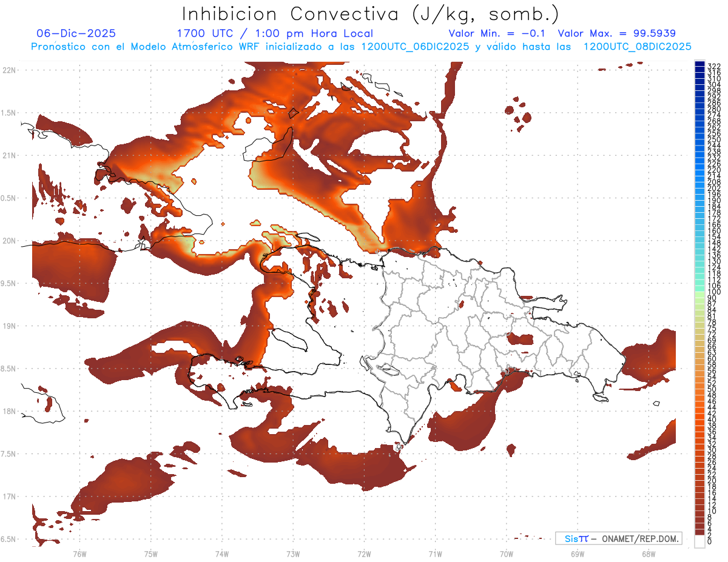Click the 72W longitude label
The image size is (728, 562).
click(x=364, y=554)
